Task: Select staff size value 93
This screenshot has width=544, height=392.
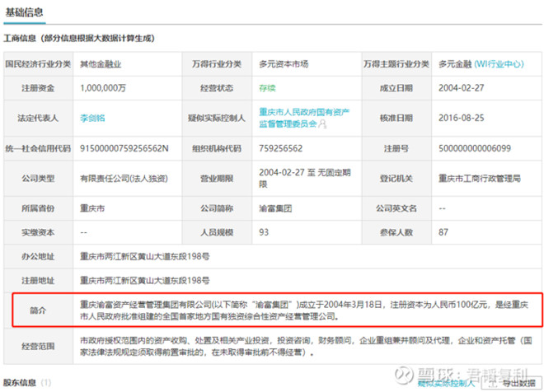Action: 264,232
